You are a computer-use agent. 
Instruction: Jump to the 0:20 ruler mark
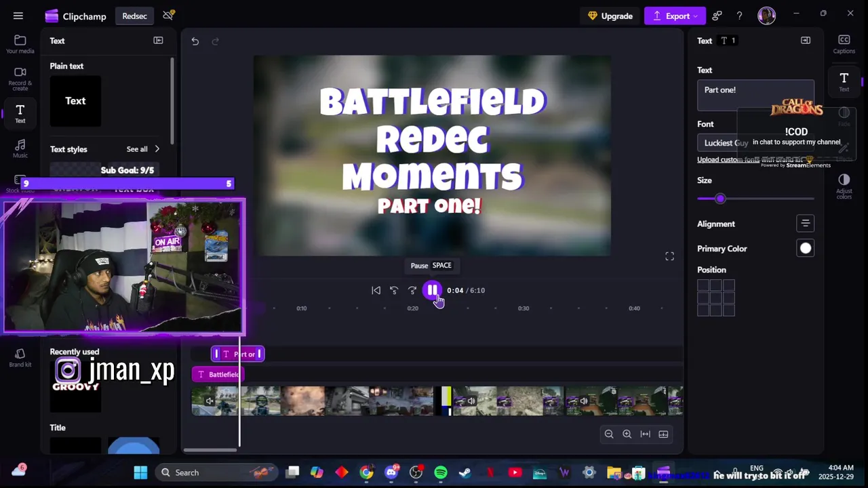412,308
